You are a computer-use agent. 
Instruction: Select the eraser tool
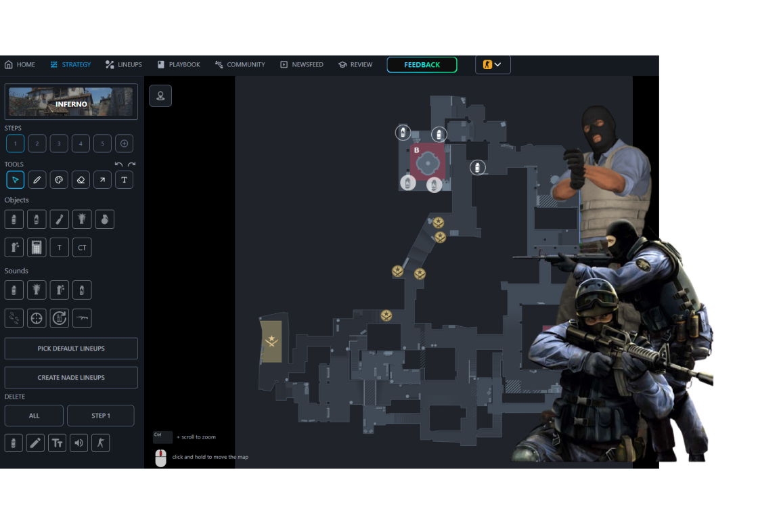[81, 180]
